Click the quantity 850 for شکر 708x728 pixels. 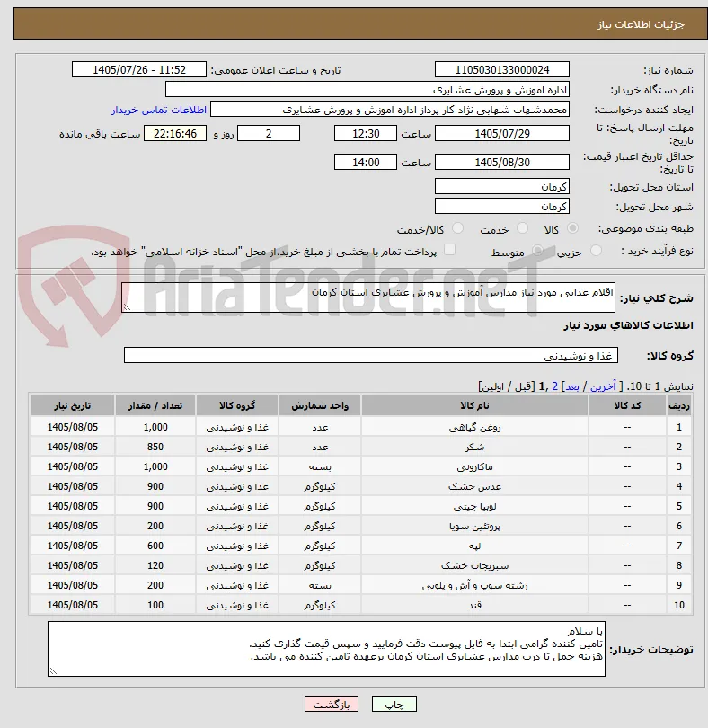(x=155, y=447)
